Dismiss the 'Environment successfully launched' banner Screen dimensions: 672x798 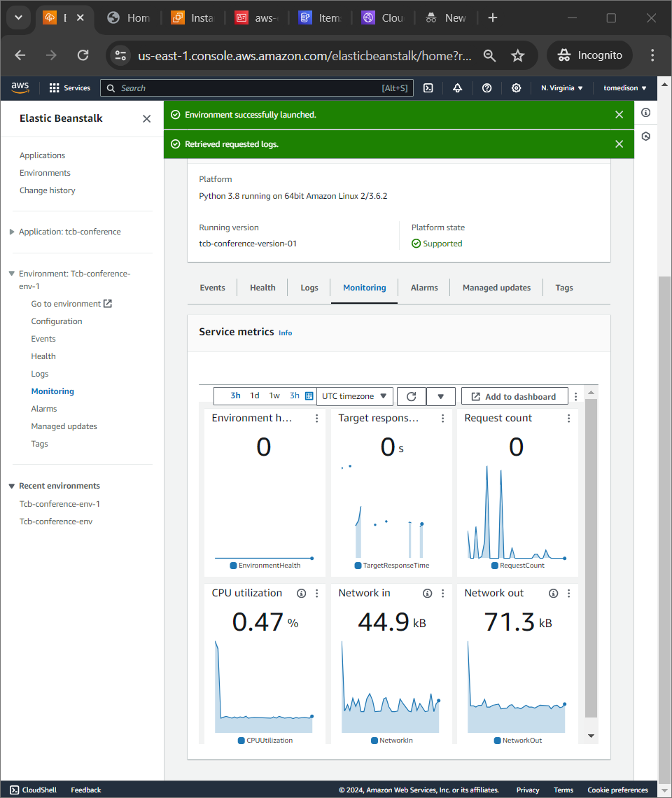coord(619,115)
